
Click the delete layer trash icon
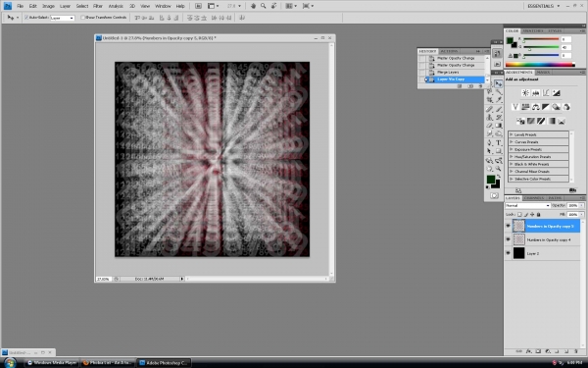coord(575,351)
